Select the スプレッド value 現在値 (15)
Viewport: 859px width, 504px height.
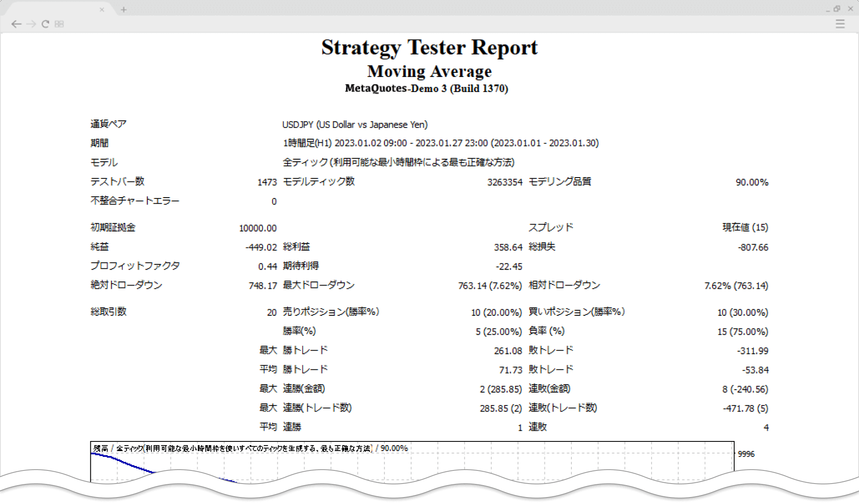point(745,227)
